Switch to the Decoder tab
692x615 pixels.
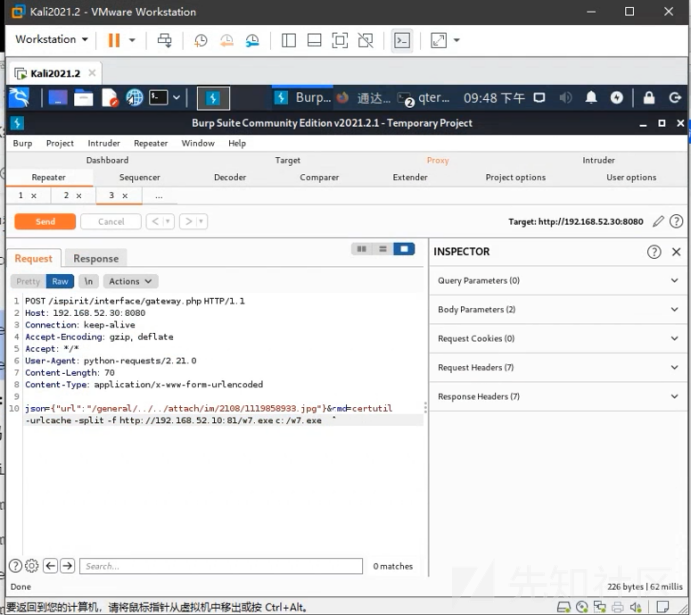[x=230, y=177]
